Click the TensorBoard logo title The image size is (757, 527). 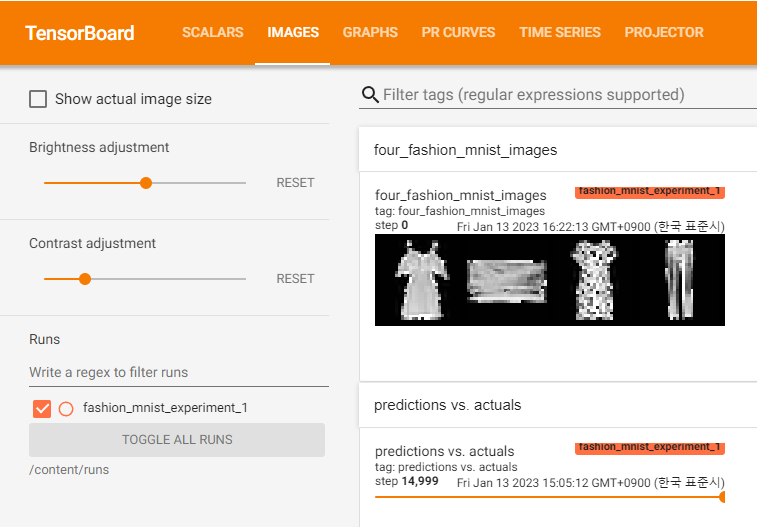pyautogui.click(x=80, y=33)
